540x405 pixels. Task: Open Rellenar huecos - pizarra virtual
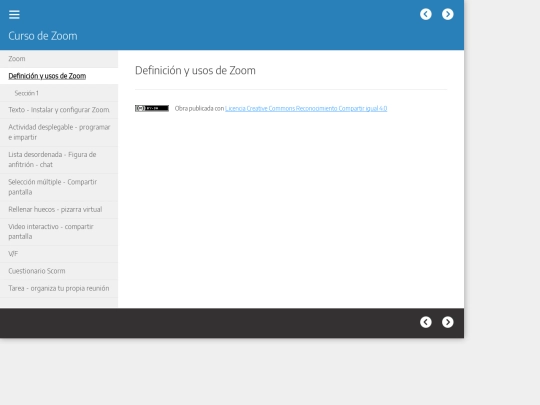(x=59, y=210)
